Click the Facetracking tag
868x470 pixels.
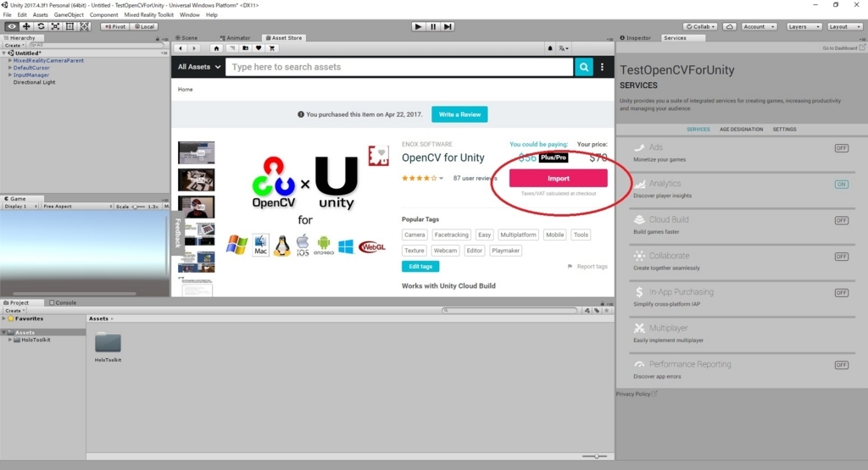(451, 235)
